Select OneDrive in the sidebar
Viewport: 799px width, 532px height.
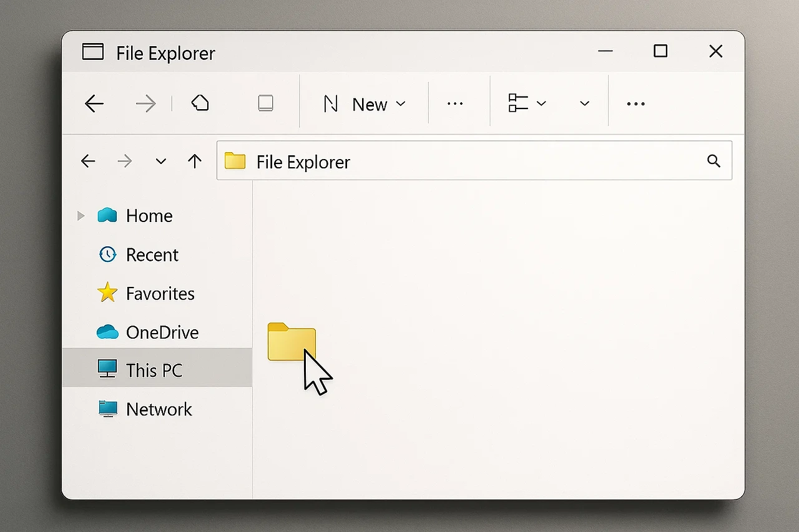(x=157, y=332)
